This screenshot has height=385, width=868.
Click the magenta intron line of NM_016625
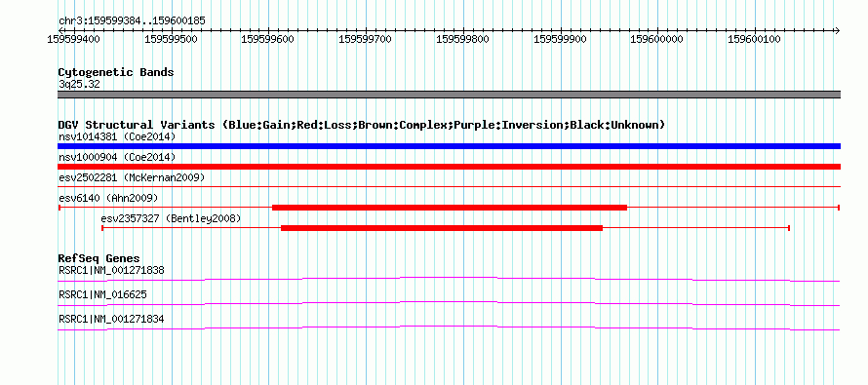click(x=449, y=303)
